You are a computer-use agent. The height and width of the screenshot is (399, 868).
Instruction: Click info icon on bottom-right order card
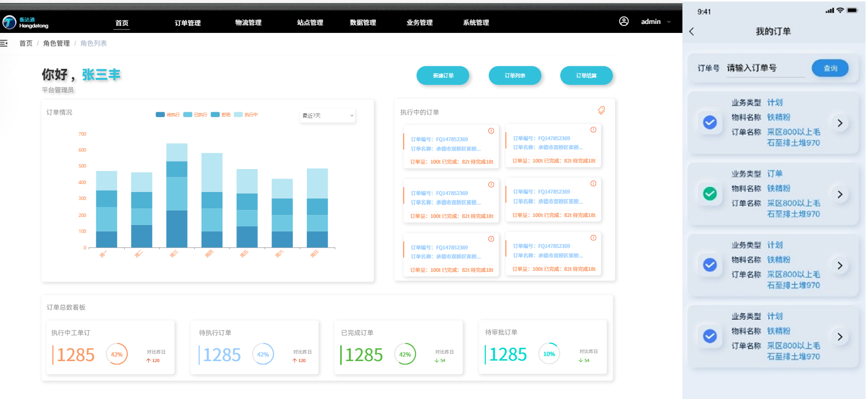[593, 238]
